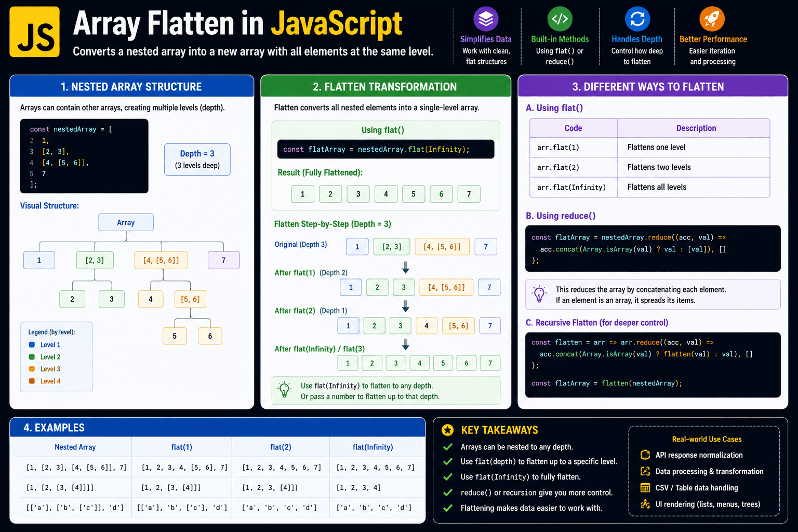Click the 'Depth = 3' box
The image size is (798, 532).
point(197,159)
